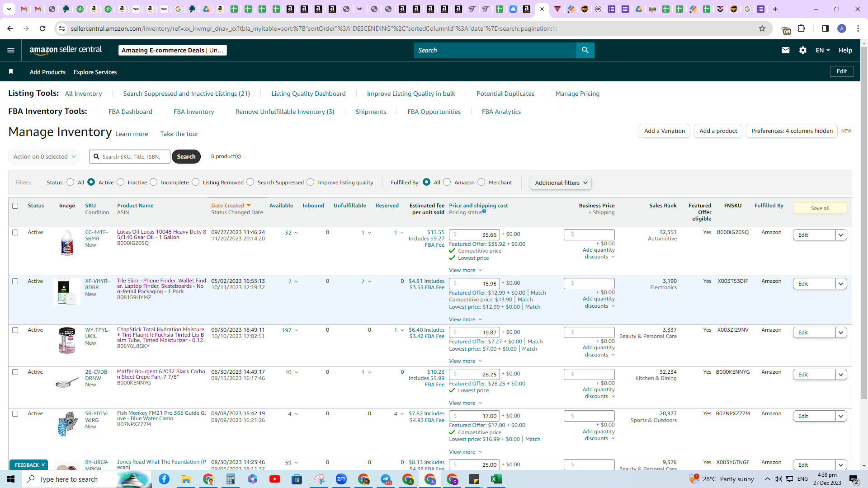Open the Action on 0 selected dropdown

click(44, 156)
